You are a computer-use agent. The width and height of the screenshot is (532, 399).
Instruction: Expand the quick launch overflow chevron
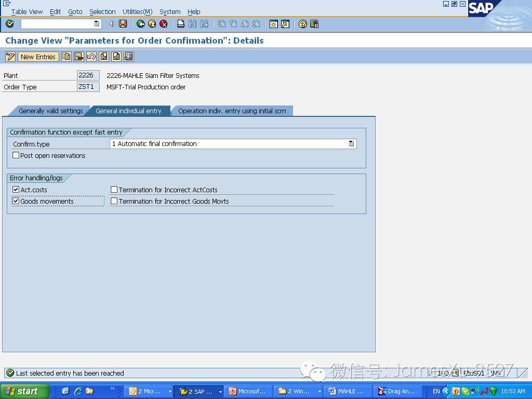point(113,389)
